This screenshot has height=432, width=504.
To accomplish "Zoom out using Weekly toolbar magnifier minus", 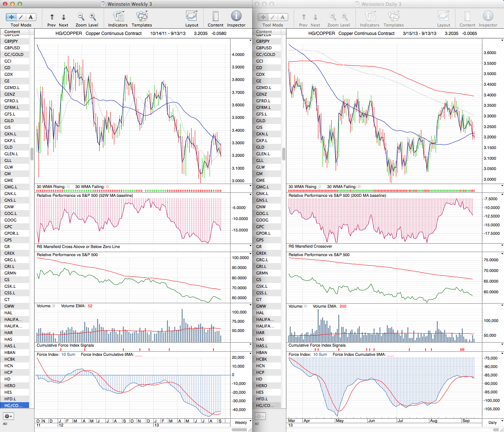I will [81, 17].
